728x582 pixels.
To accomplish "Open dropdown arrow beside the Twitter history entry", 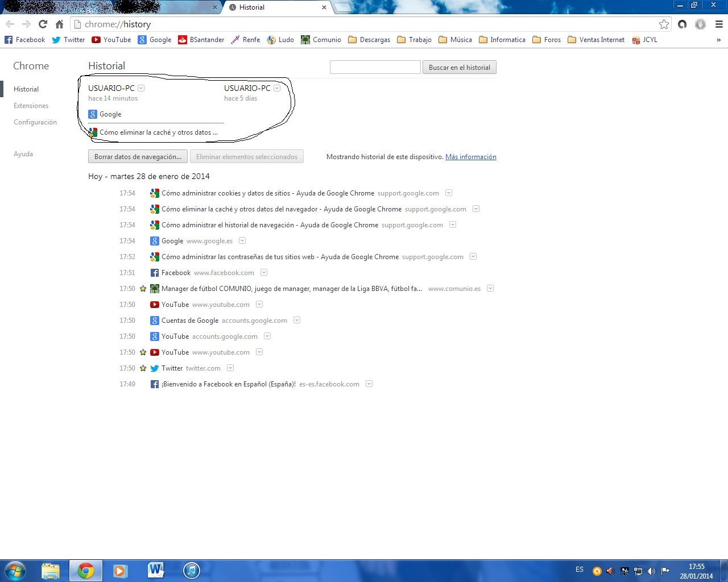I will (230, 368).
